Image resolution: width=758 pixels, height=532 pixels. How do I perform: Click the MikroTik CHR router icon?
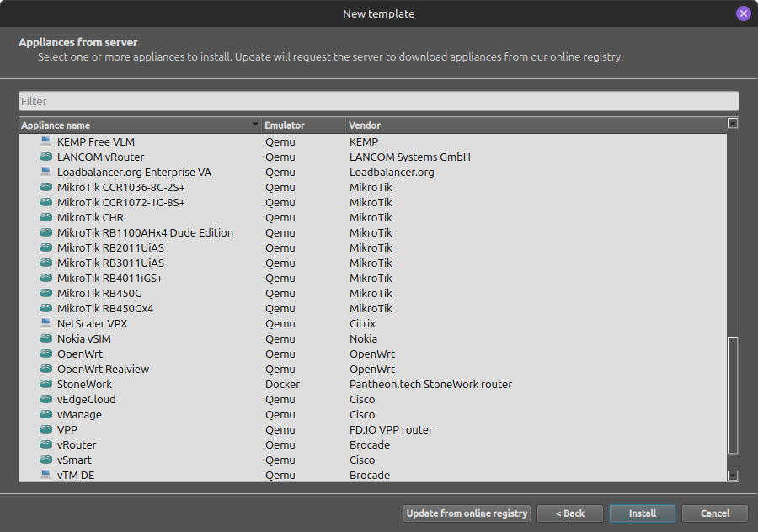pyautogui.click(x=46, y=217)
